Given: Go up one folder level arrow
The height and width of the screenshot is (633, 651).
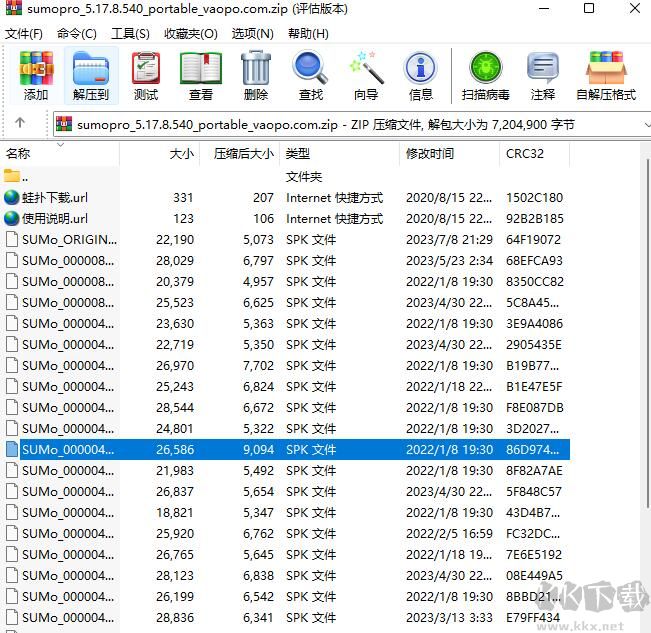Looking at the screenshot, I should (x=20, y=124).
